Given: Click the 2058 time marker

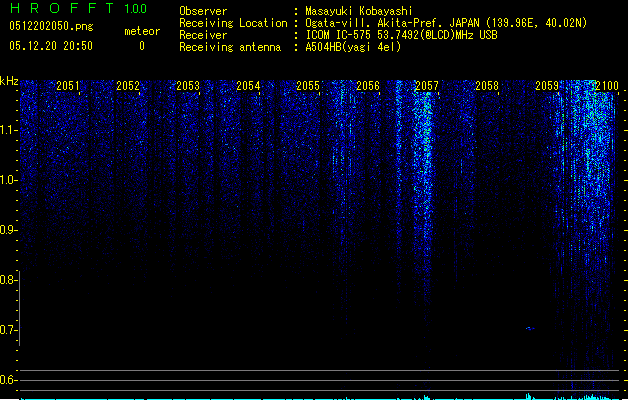Looking at the screenshot, I should [x=487, y=85].
